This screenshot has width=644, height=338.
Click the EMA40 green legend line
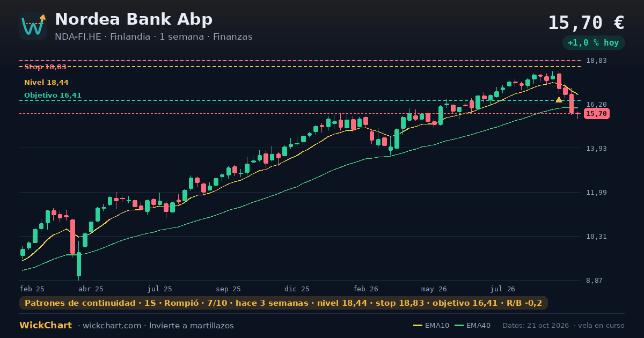pyautogui.click(x=459, y=326)
